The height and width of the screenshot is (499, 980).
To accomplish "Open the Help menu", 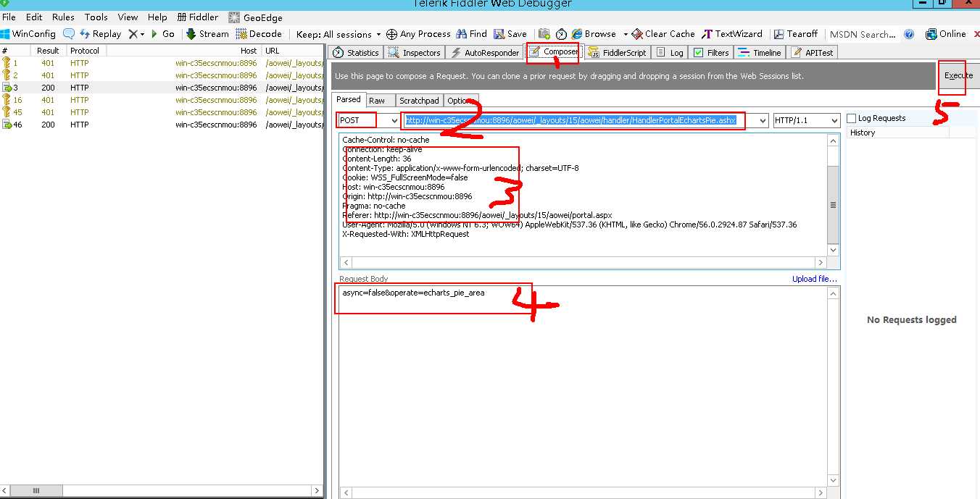I will click(157, 17).
